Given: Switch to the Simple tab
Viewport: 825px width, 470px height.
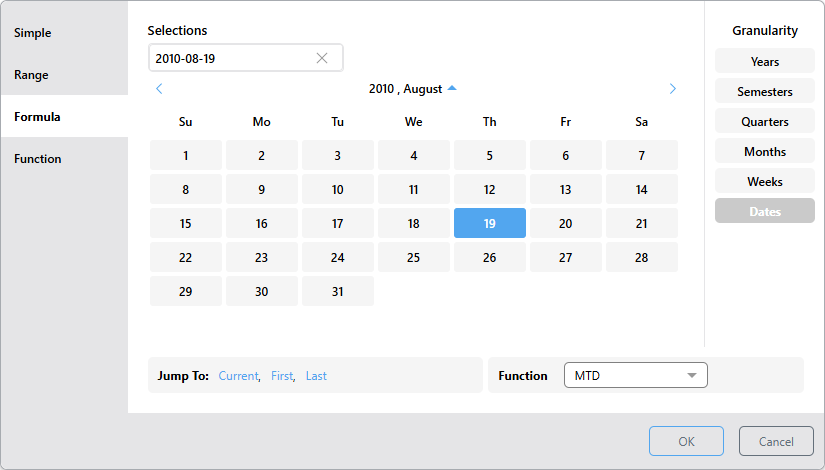Looking at the screenshot, I should click(33, 33).
